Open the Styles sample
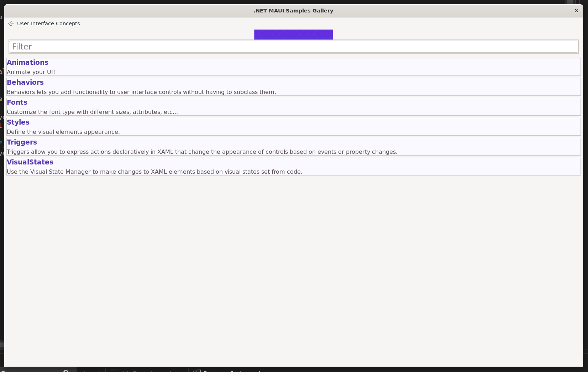This screenshot has height=372, width=588. (x=18, y=122)
